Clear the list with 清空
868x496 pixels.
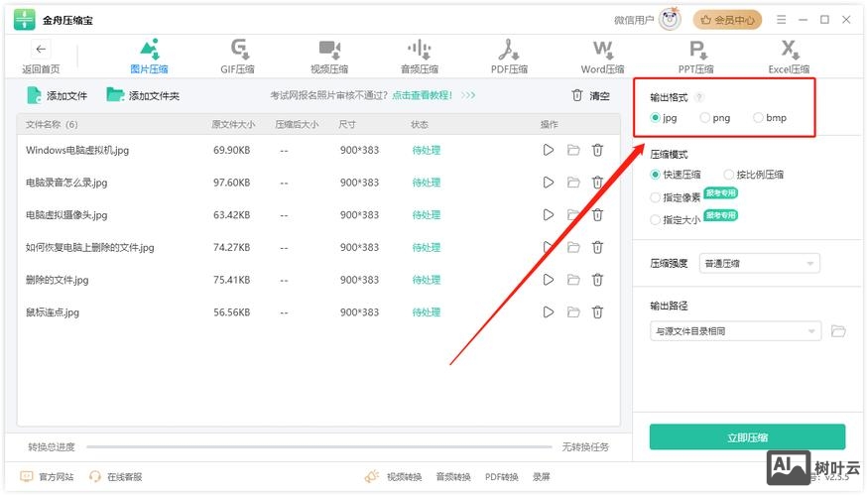coord(590,96)
